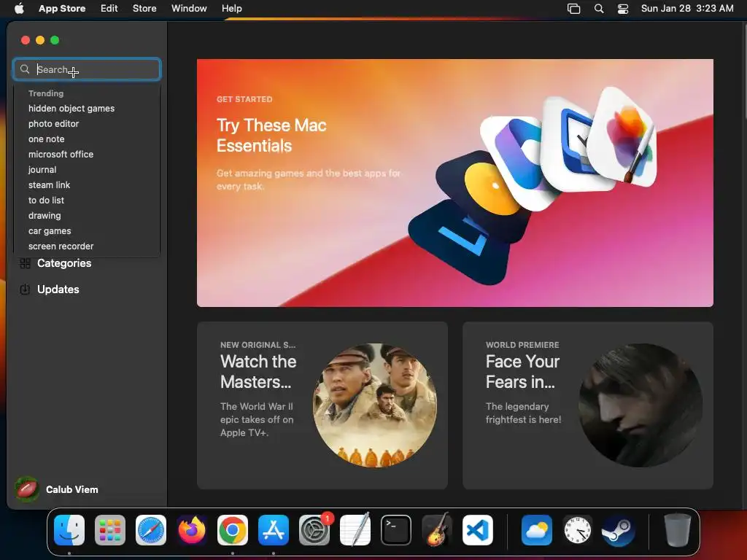Open the Help menu
The image size is (747, 560).
pyautogui.click(x=231, y=9)
